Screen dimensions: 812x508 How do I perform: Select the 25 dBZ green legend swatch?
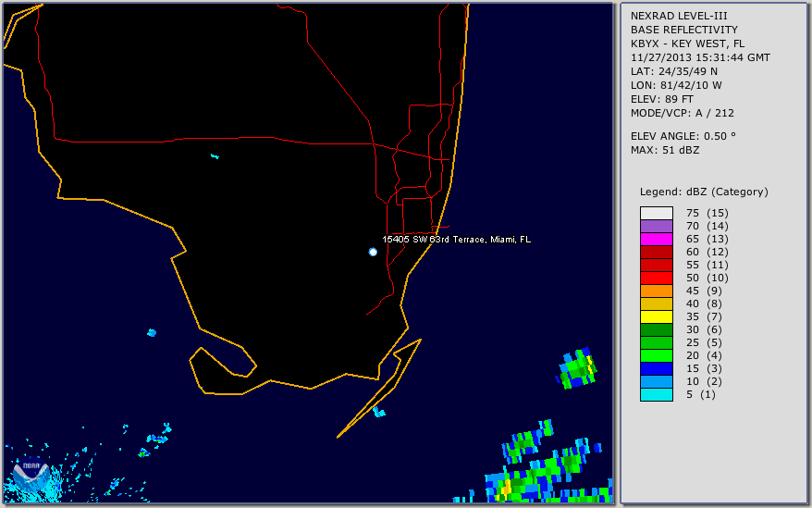tap(656, 342)
